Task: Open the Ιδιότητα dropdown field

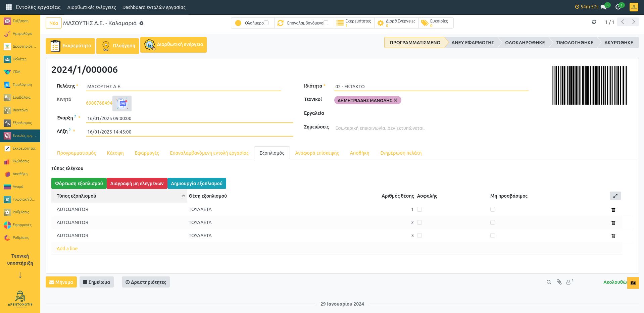Action: (431, 87)
